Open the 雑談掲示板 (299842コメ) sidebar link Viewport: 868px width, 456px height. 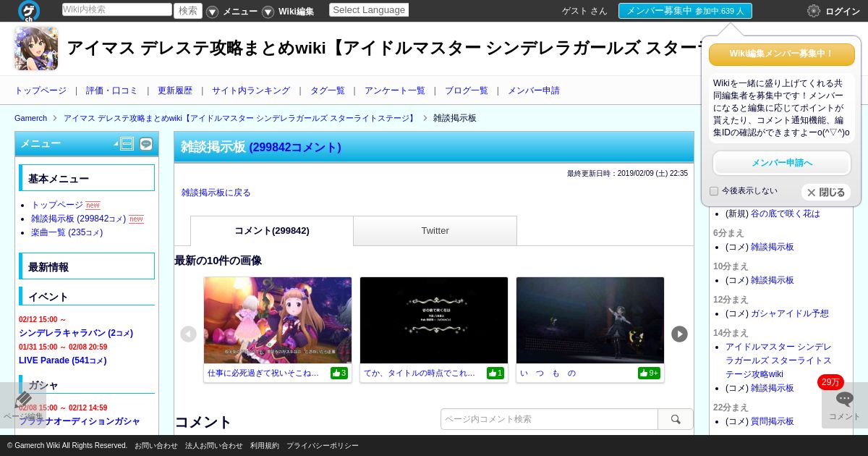coord(78,219)
